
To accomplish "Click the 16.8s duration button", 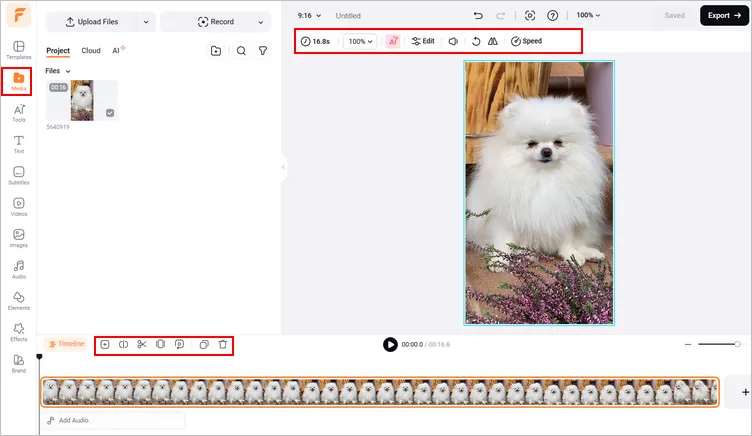I will coord(315,41).
